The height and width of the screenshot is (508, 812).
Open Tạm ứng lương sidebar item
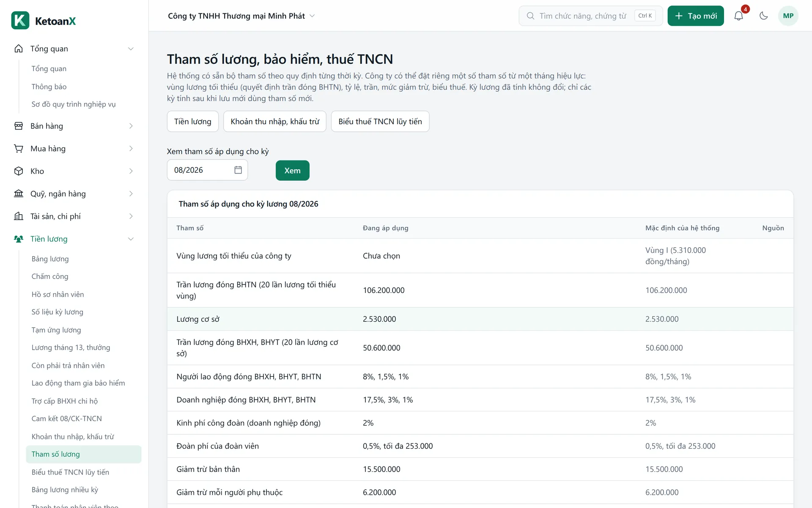[56, 330]
